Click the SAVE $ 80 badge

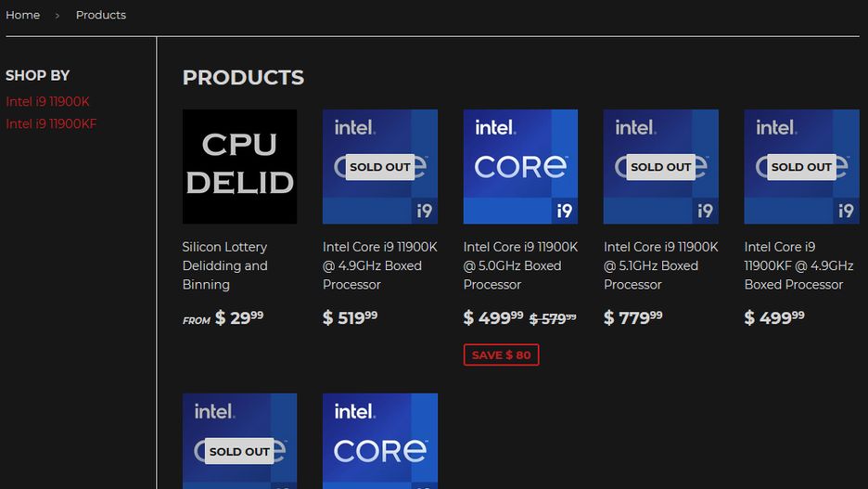coord(501,355)
